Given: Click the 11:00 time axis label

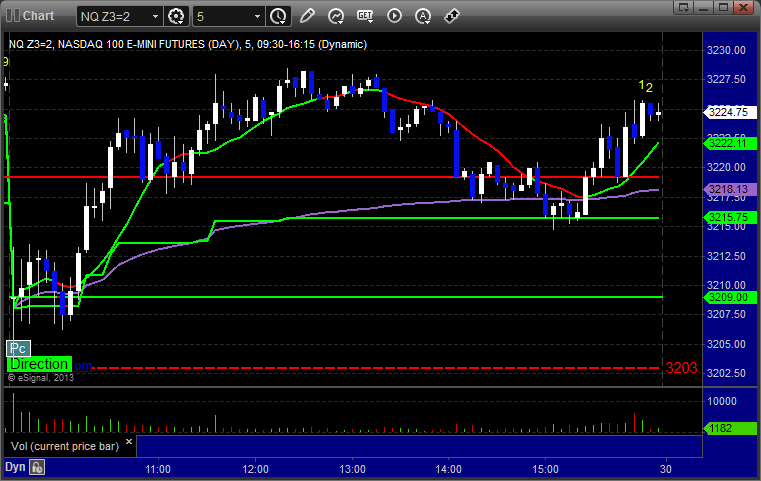Looking at the screenshot, I should click(x=158, y=469).
